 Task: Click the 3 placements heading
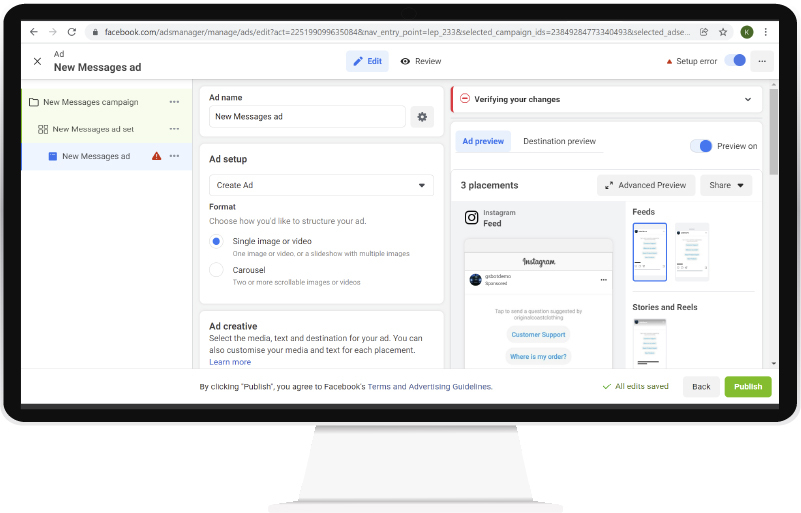489,185
